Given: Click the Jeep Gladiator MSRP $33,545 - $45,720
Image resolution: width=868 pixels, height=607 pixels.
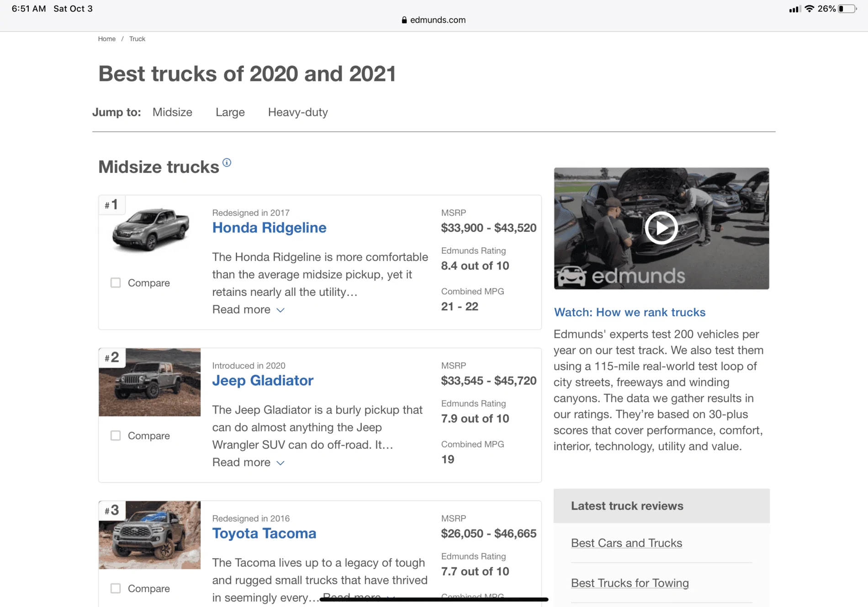Looking at the screenshot, I should 488,380.
